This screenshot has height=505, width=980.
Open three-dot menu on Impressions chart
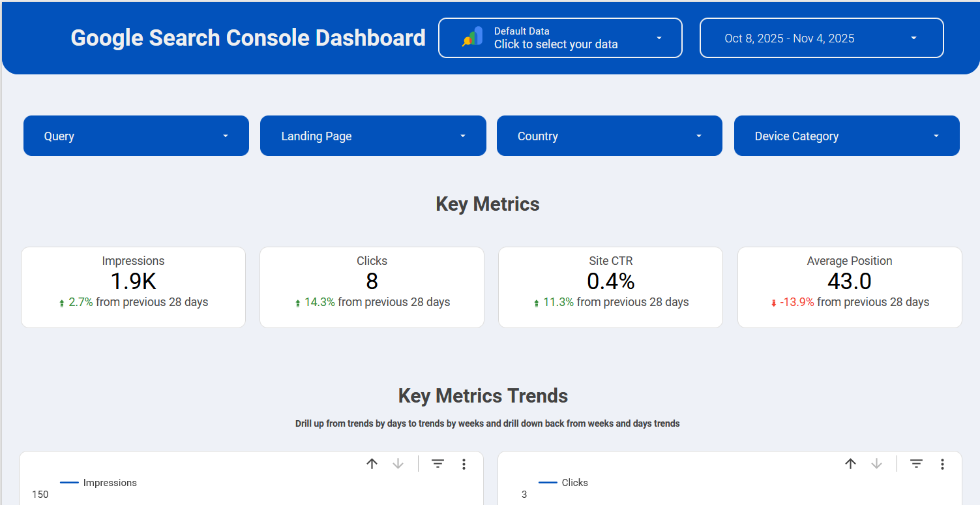click(x=464, y=464)
